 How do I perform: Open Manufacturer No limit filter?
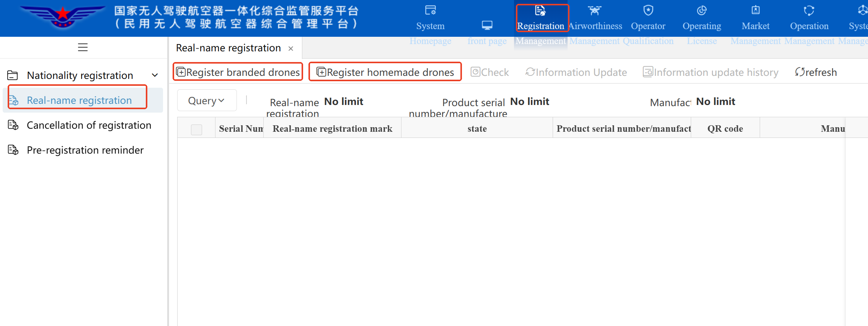(716, 102)
